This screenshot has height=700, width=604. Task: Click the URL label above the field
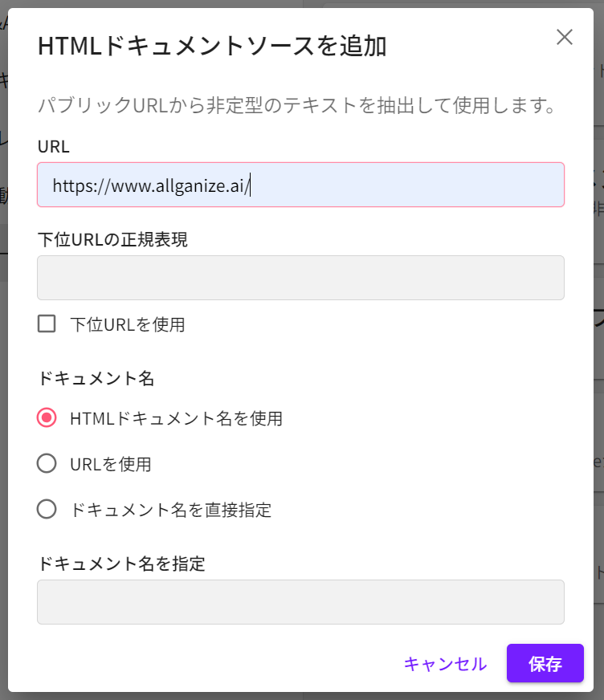click(54, 146)
